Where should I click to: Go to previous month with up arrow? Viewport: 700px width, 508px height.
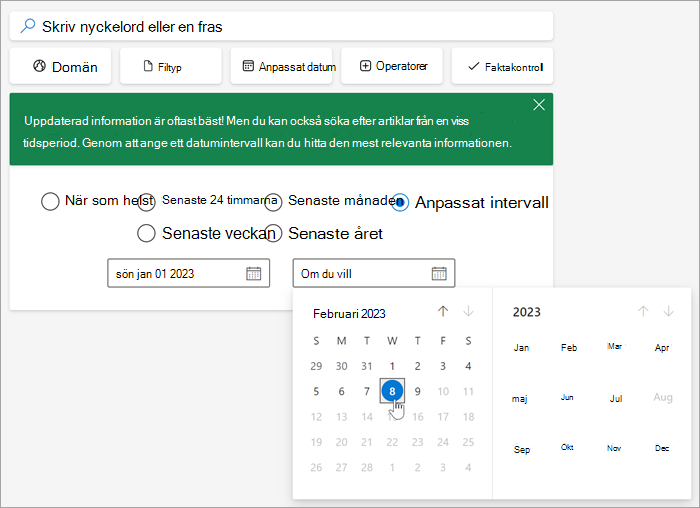click(x=443, y=311)
